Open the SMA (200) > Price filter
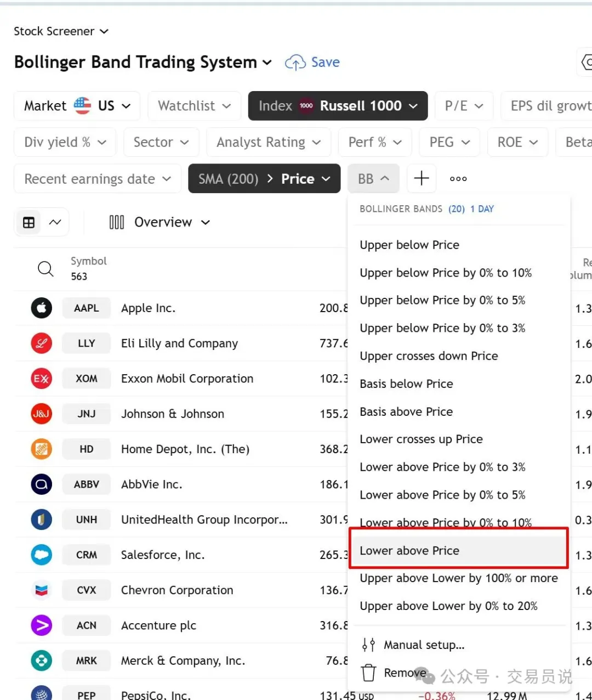This screenshot has width=592, height=700. click(x=264, y=179)
